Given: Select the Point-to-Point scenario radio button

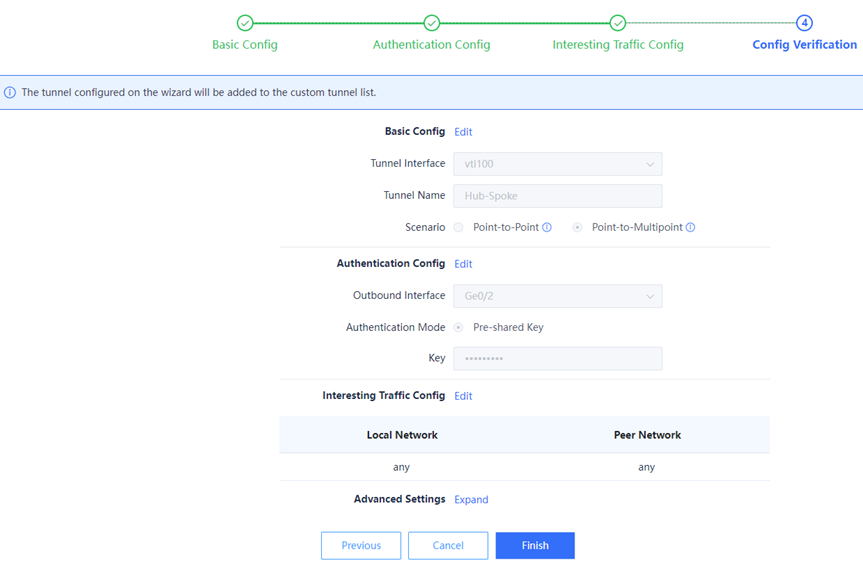Looking at the screenshot, I should [459, 228].
